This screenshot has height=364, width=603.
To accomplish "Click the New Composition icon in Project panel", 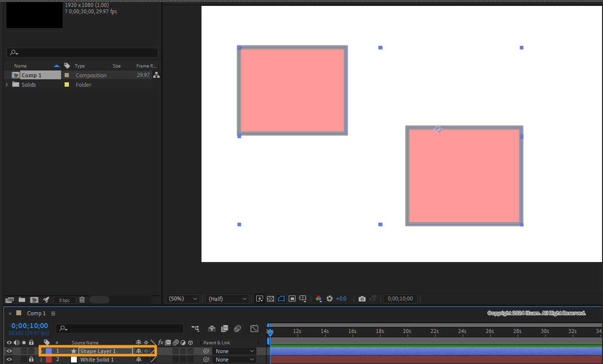I will click(x=34, y=299).
